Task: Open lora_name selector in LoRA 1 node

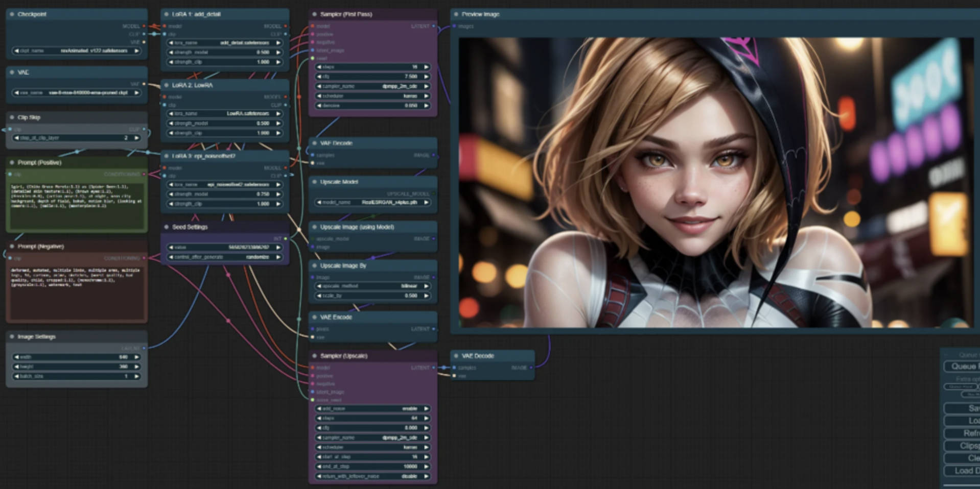Action: pos(225,43)
